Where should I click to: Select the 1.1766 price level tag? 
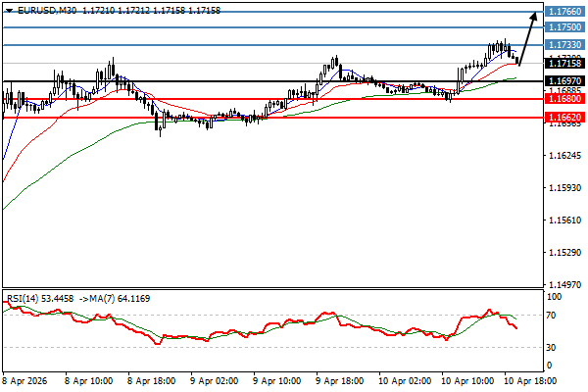point(565,12)
